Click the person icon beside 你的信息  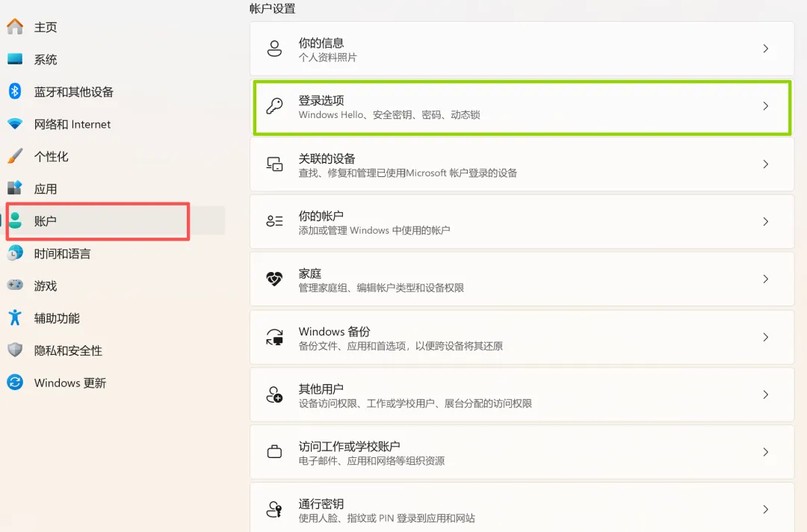tap(274, 49)
